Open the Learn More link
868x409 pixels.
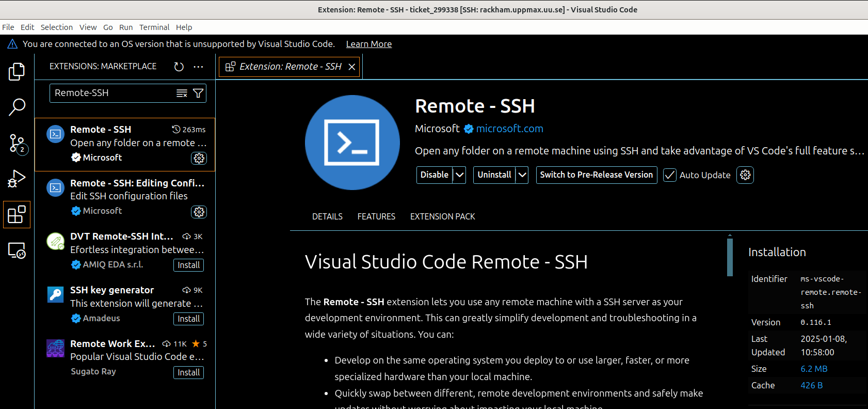[x=369, y=44]
